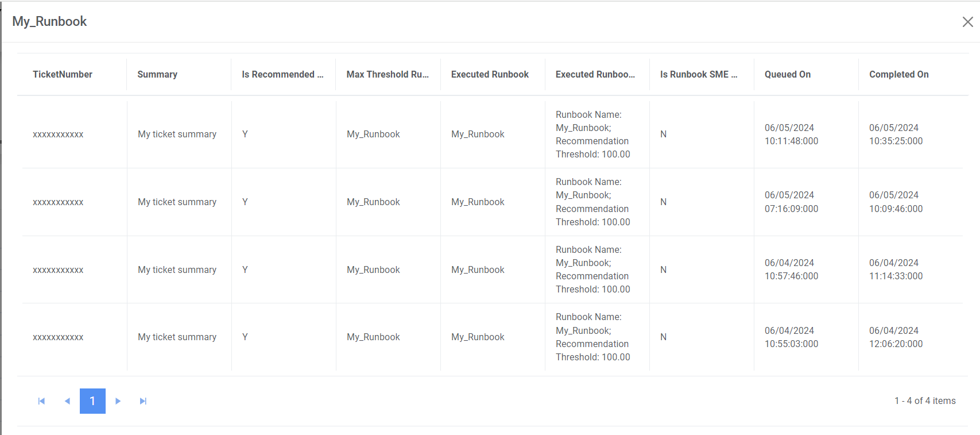Sort by Max Threshold Runbook column
The width and height of the screenshot is (980, 435).
388,75
